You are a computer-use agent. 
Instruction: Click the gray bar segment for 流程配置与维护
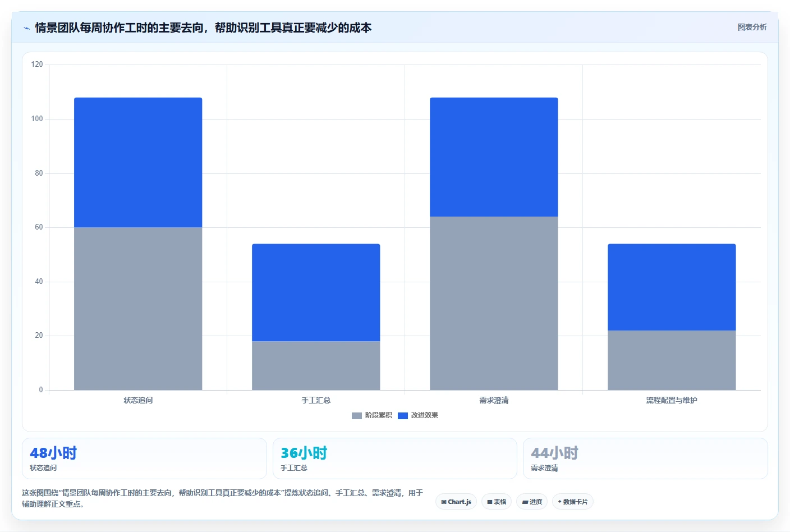(x=672, y=360)
